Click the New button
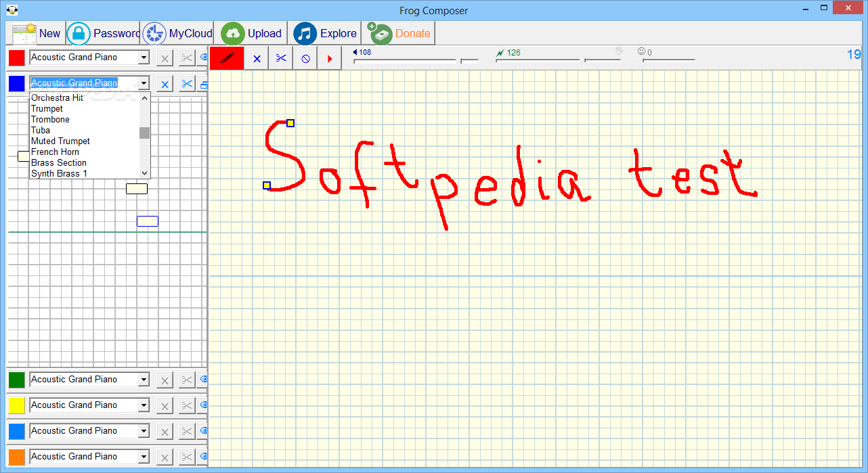 36,33
